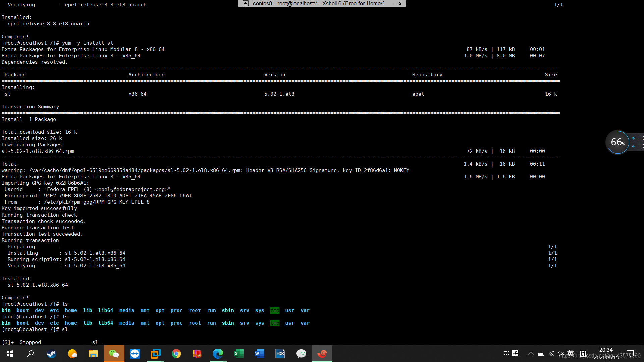Open the HDX app from the taskbar
The height and width of the screenshot is (362, 644).
click(280, 354)
